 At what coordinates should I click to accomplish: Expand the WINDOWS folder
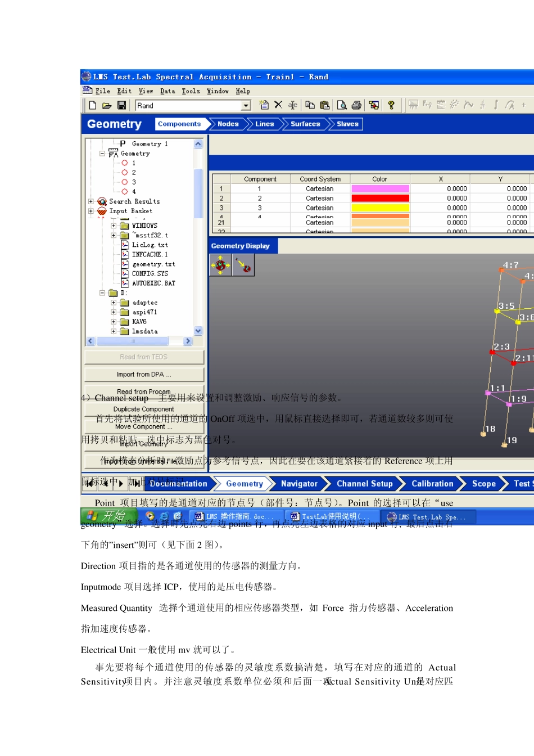pyautogui.click(x=114, y=226)
